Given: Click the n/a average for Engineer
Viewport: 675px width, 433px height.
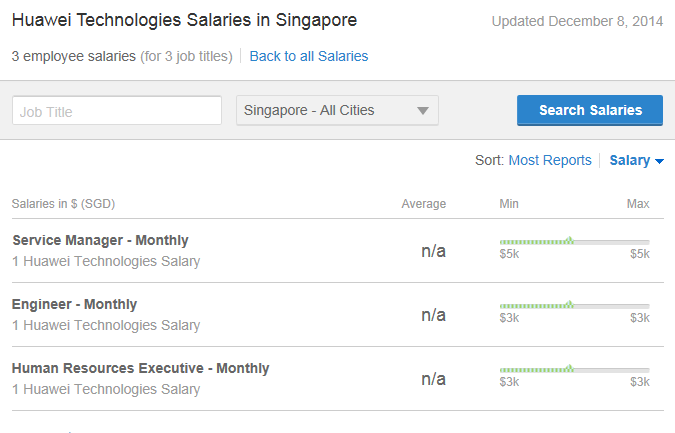Looking at the screenshot, I should pyautogui.click(x=433, y=315).
